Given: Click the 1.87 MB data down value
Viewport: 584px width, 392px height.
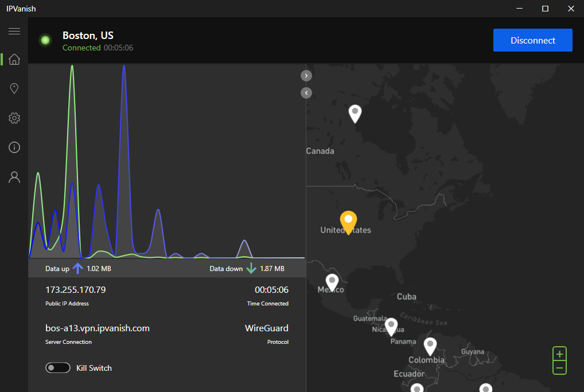Looking at the screenshot, I should (272, 269).
